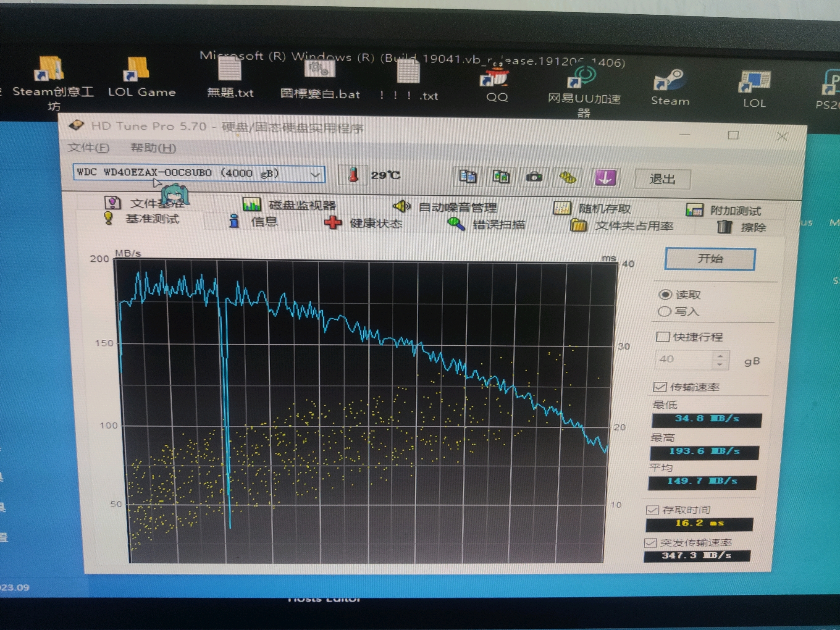Click the thermometer temperature icon
This screenshot has height=630, width=840.
coord(353,175)
